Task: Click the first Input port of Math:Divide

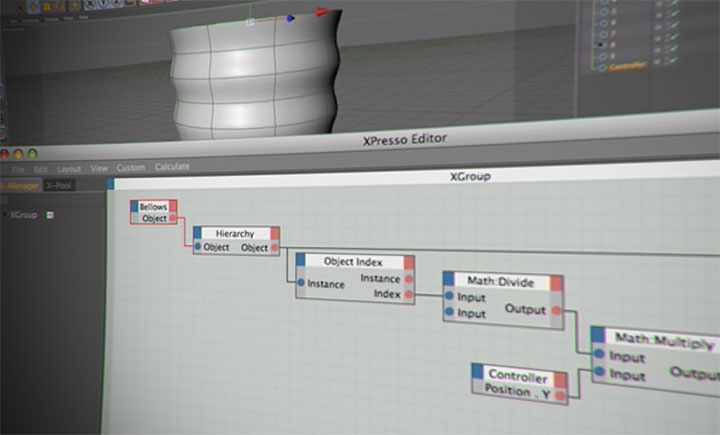Action: pyautogui.click(x=450, y=296)
